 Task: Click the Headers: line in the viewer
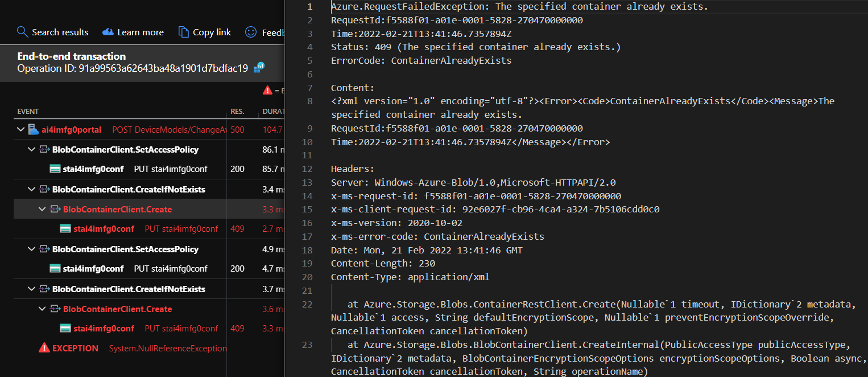pyautogui.click(x=353, y=169)
